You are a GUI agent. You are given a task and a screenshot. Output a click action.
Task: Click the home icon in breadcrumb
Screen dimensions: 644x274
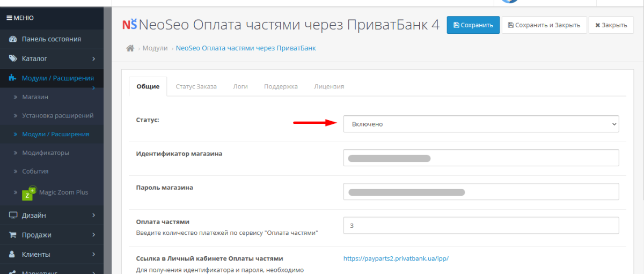[x=130, y=48]
